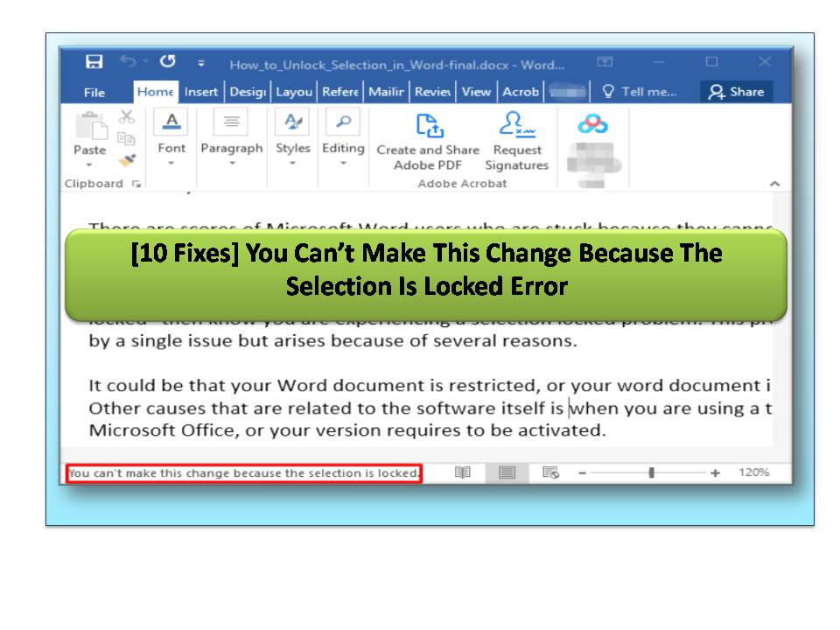Screen dimensions: 840x630
Task: Click the zoom slider handle
Action: click(x=651, y=472)
